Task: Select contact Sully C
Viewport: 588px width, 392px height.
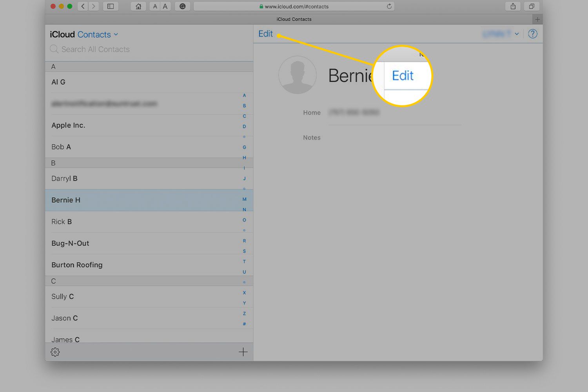Action: click(x=149, y=296)
